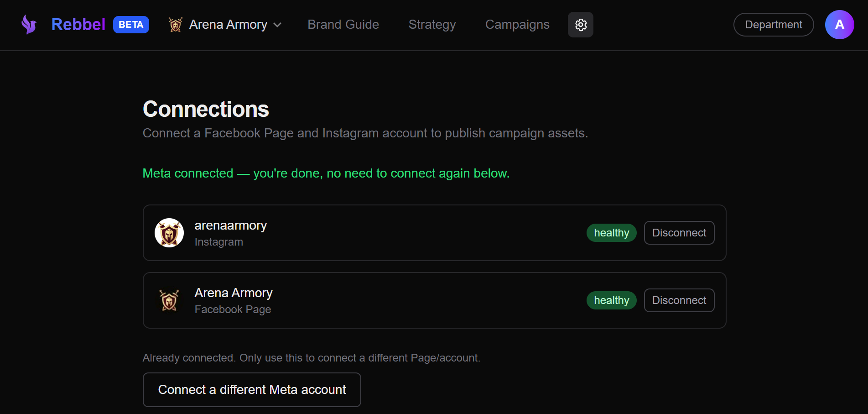Open the Strategy section

(432, 25)
